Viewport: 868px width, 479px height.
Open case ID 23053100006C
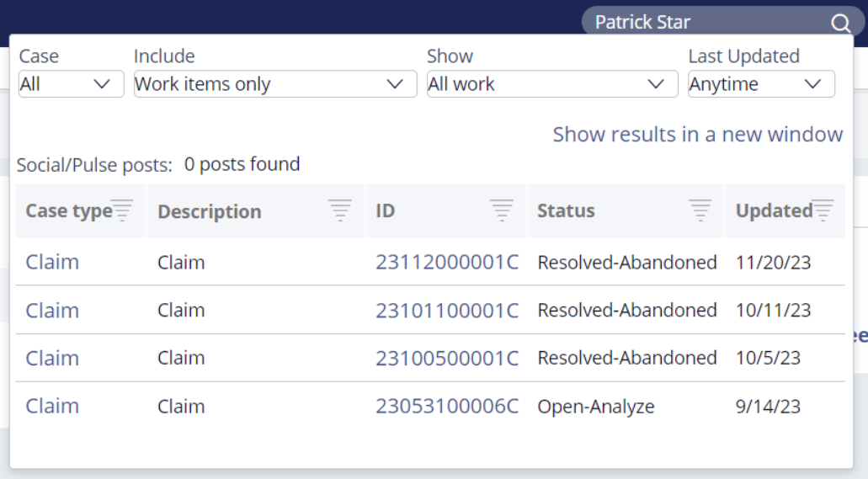pyautogui.click(x=447, y=407)
